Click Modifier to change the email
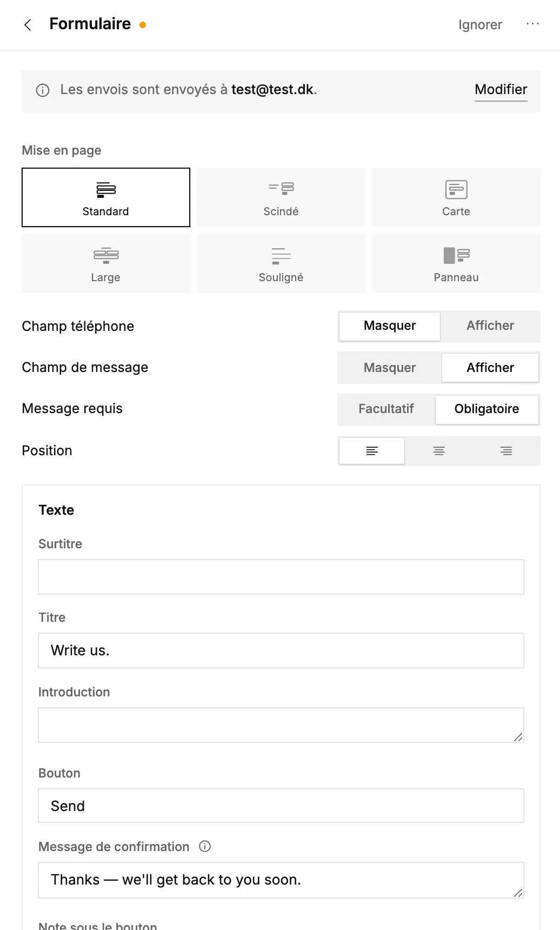560x930 pixels. (x=501, y=90)
